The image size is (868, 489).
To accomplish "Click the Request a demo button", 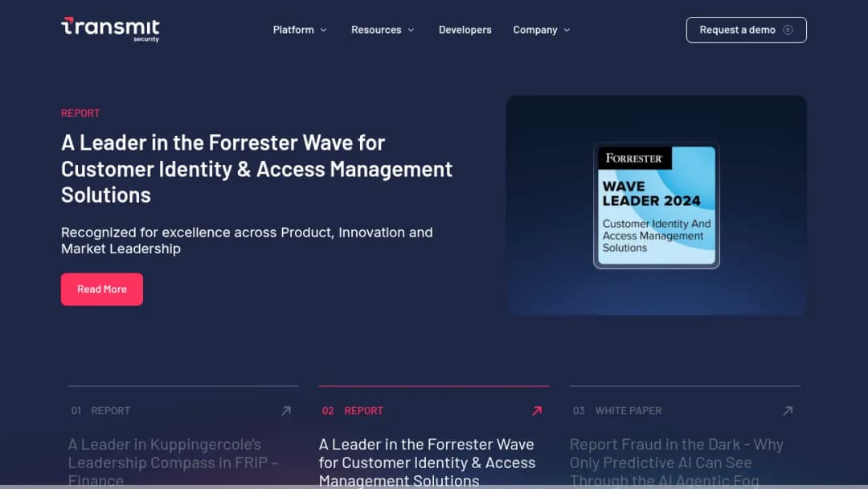I will pyautogui.click(x=746, y=30).
